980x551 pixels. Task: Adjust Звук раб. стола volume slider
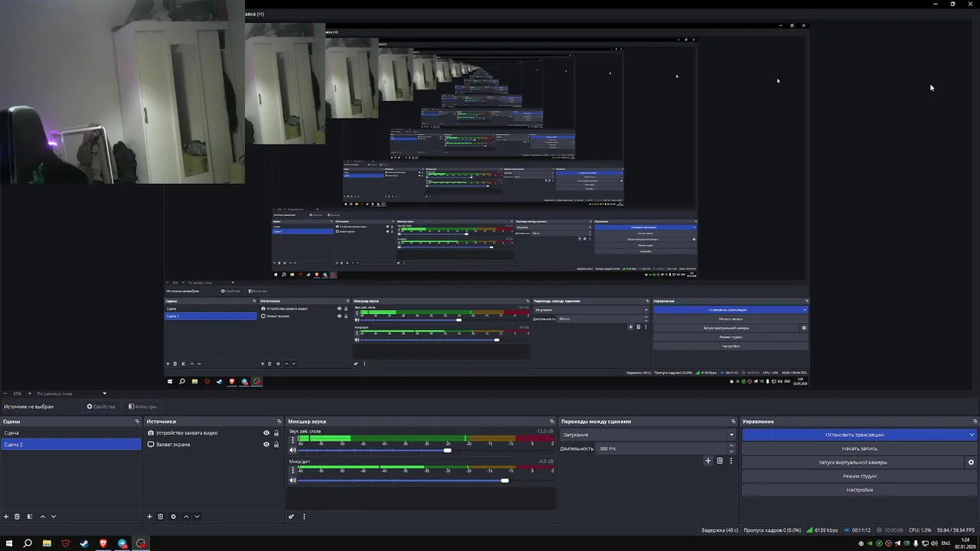448,450
